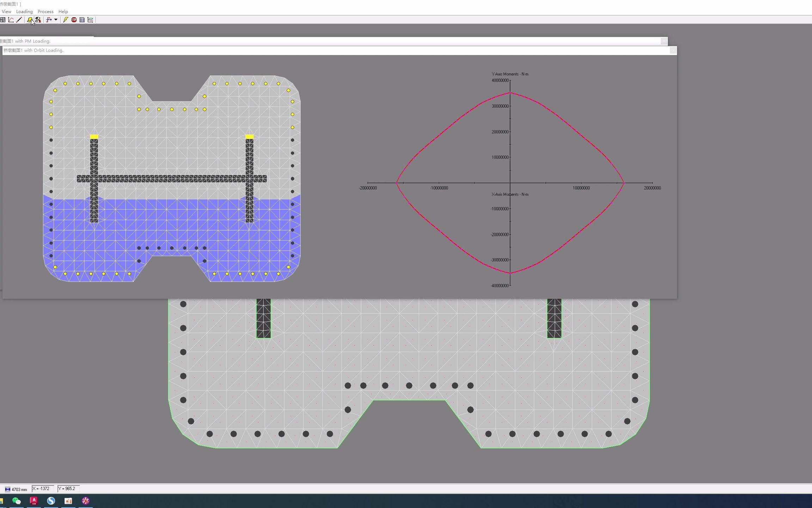The height and width of the screenshot is (508, 812).
Task: Open the blue table report icon
Action: pos(82,20)
